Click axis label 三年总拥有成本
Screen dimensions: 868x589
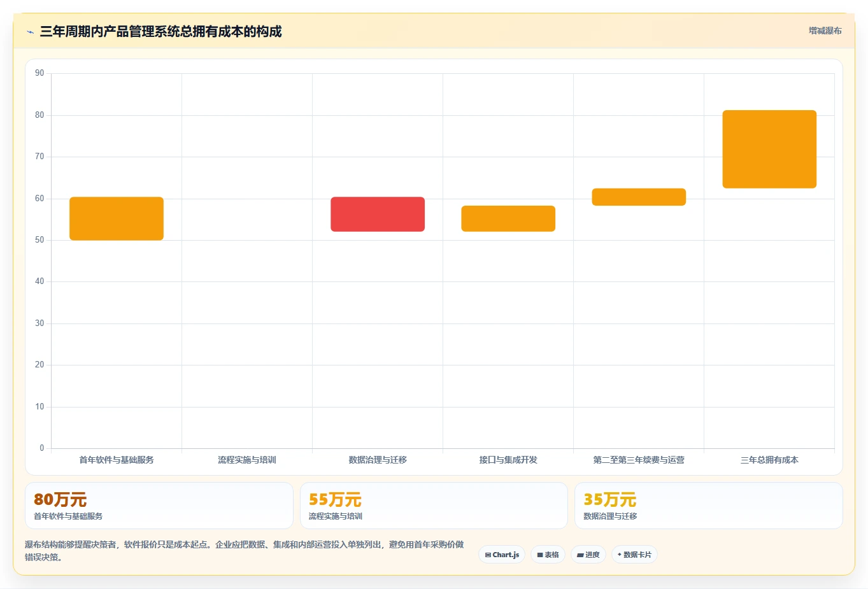pyautogui.click(x=769, y=460)
